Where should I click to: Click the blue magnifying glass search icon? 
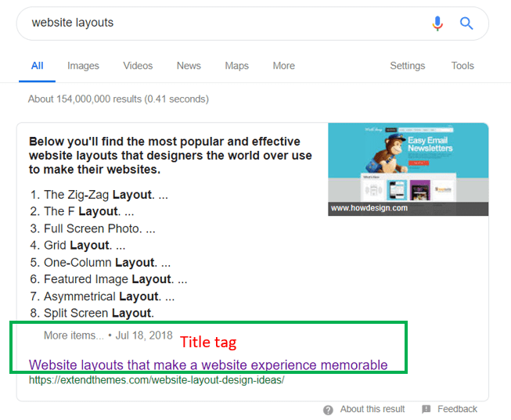[466, 23]
